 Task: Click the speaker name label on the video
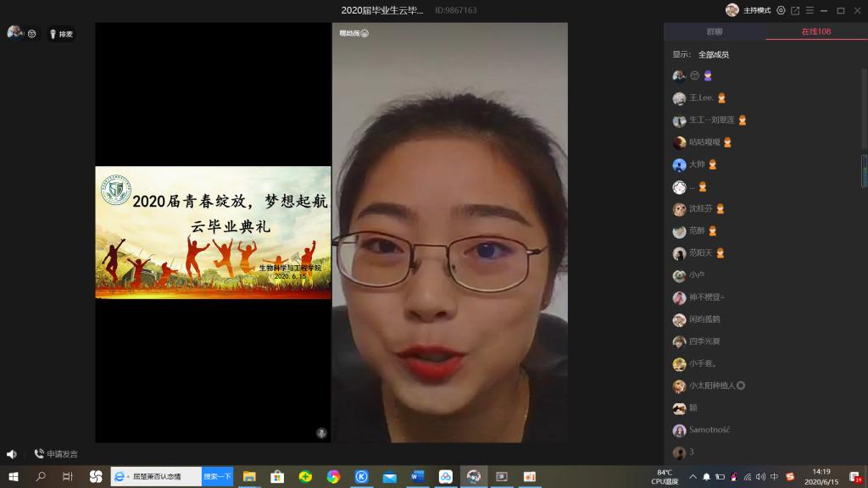click(353, 34)
